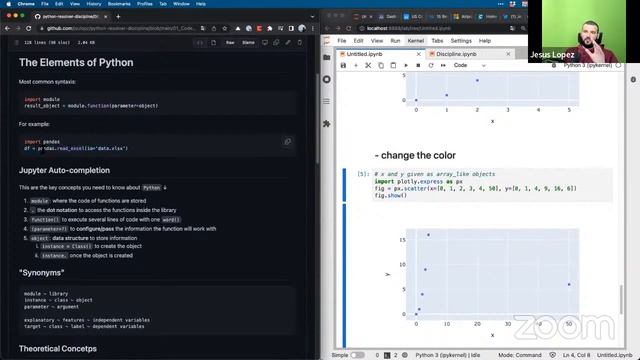Image resolution: width=640 pixels, height=360 pixels.
Task: Switch to the Discipline.ipynb tab
Action: pyautogui.click(x=456, y=54)
